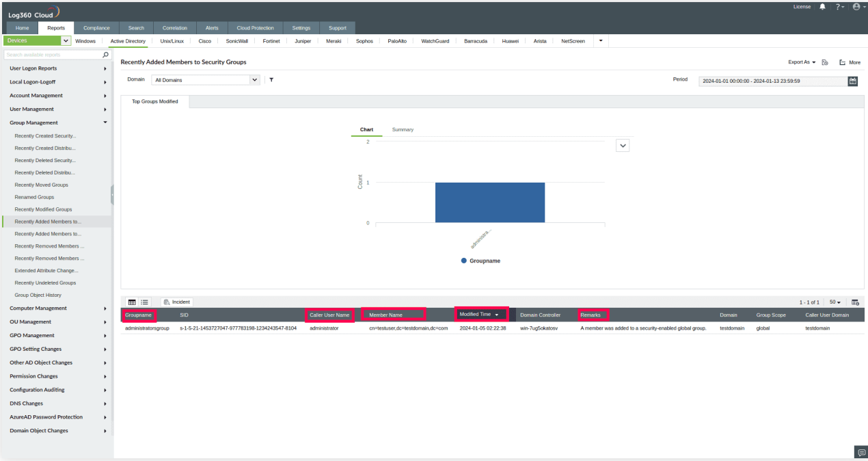Expand User Logon Reports in sidebar
Image resolution: width=868 pixels, height=461 pixels.
(x=56, y=68)
